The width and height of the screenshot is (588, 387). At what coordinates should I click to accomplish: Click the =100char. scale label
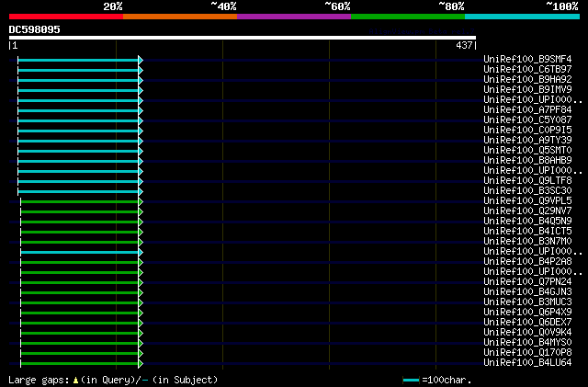(446, 381)
